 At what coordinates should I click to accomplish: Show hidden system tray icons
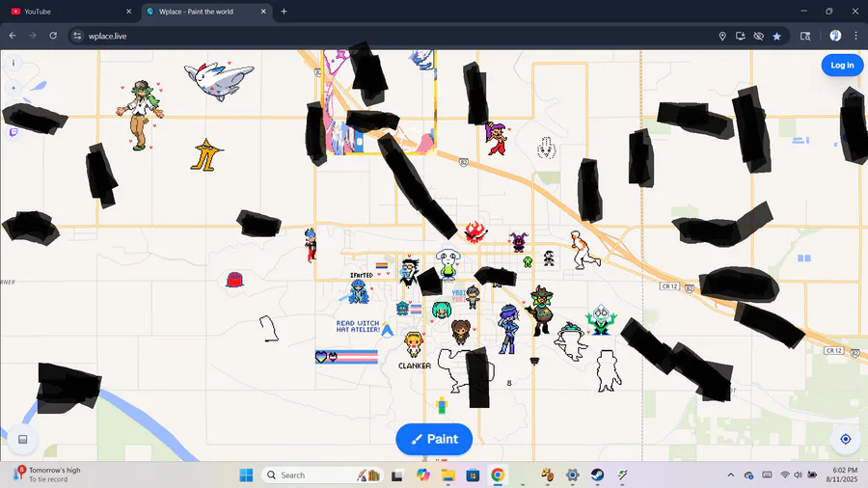pos(731,474)
